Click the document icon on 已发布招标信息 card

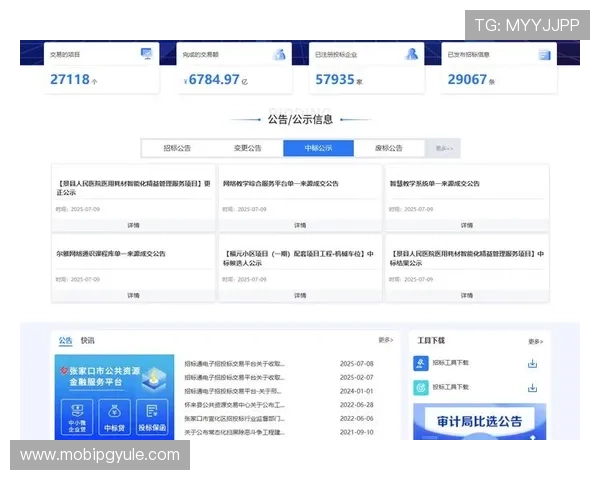544,55
